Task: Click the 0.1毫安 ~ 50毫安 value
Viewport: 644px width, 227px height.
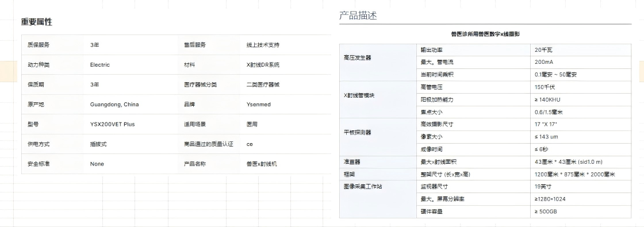Action: (x=555, y=75)
